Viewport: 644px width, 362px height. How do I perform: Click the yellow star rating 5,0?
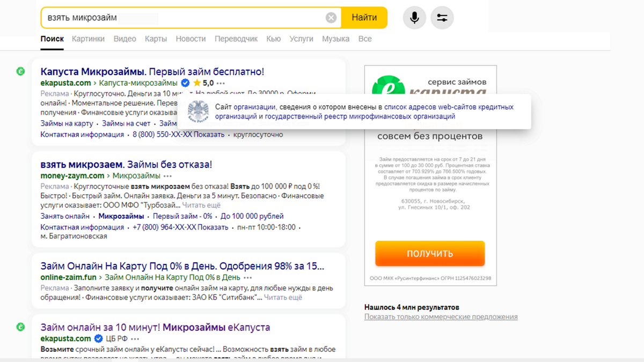point(203,83)
